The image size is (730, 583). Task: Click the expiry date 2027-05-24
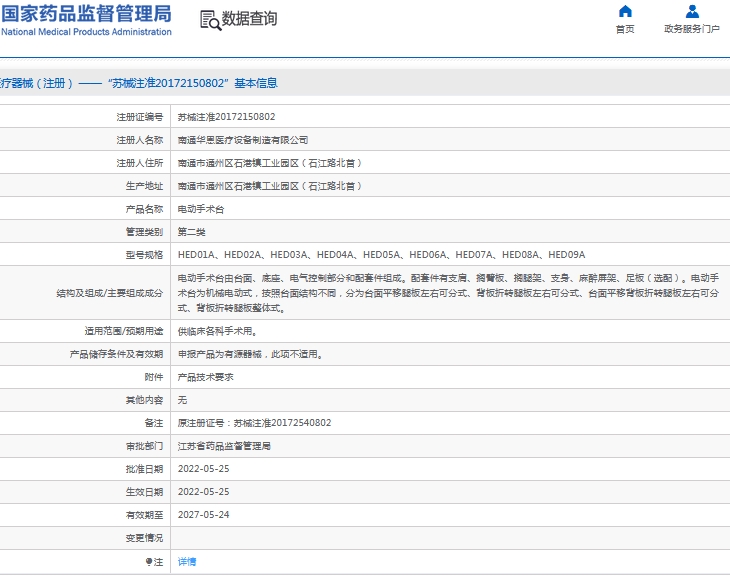pos(203,515)
